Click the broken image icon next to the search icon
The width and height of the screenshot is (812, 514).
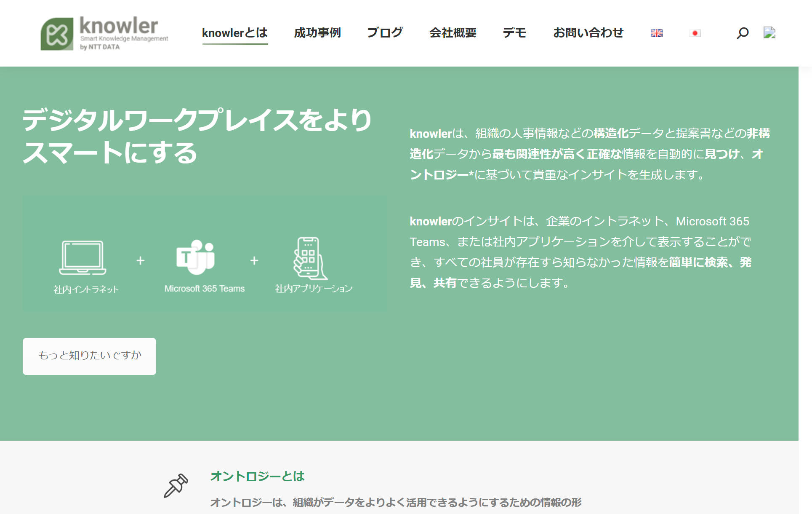769,33
